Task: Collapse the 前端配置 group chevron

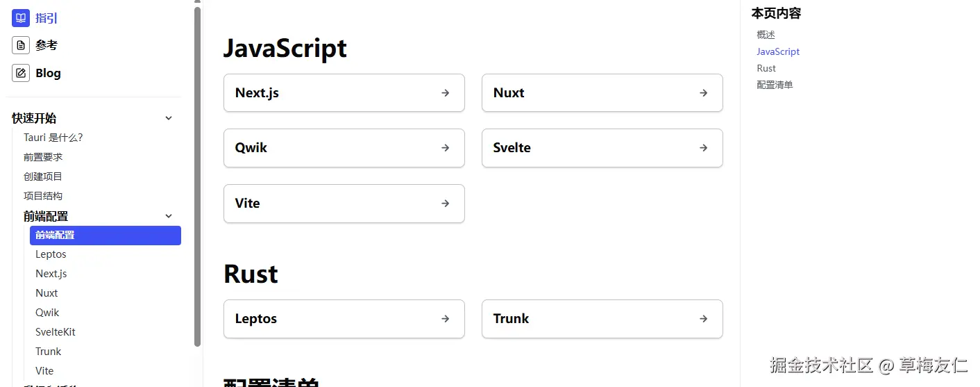Action: click(x=169, y=216)
